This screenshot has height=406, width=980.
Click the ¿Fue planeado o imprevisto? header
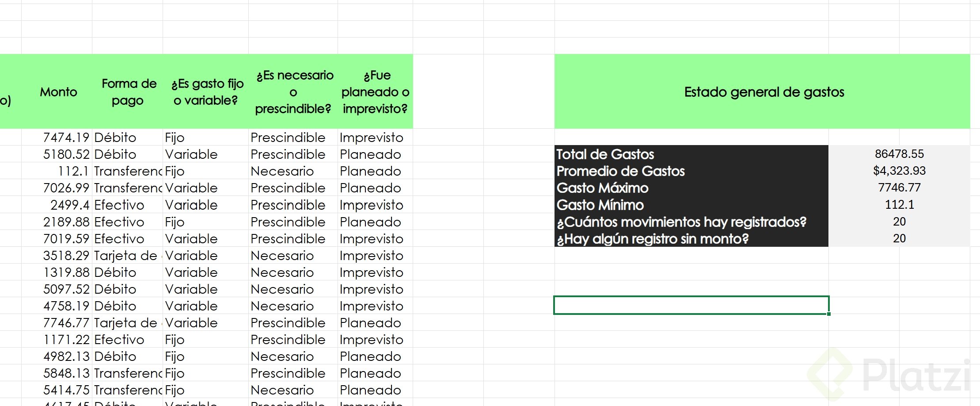click(375, 92)
